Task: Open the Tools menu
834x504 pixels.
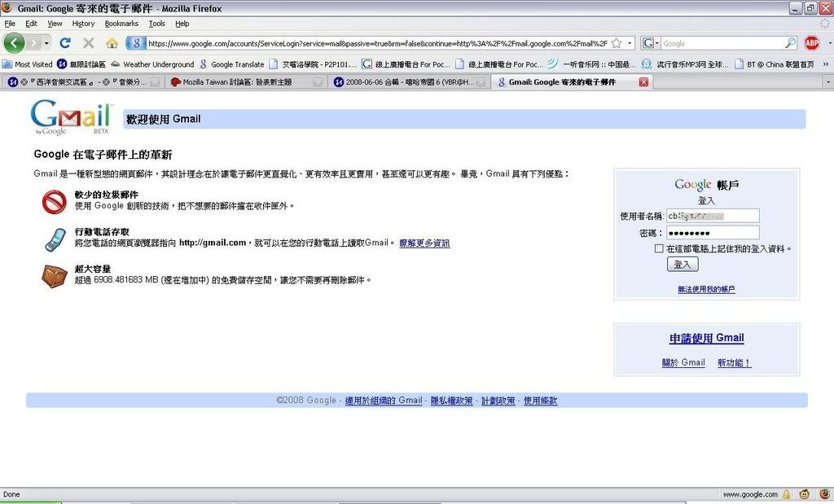Action: click(x=157, y=24)
